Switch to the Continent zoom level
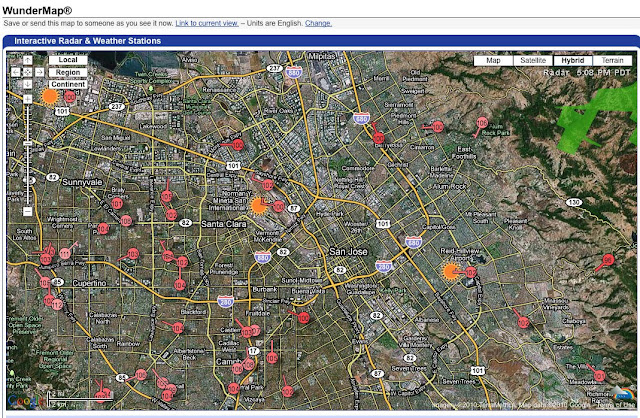Viewport: 640px width, 418px height. point(68,84)
